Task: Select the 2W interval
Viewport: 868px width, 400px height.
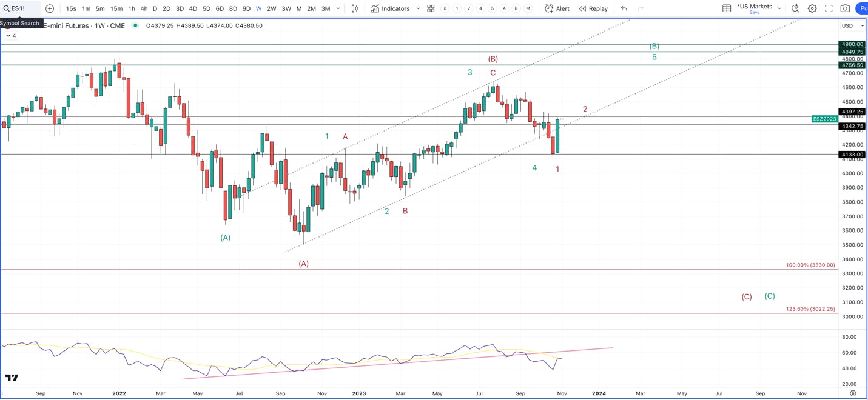Action: click(272, 8)
